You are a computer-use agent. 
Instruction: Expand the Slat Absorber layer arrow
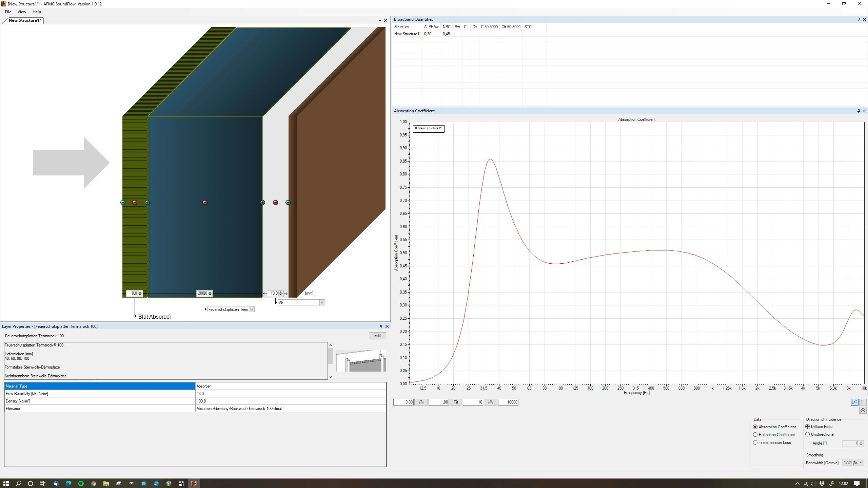tap(135, 316)
